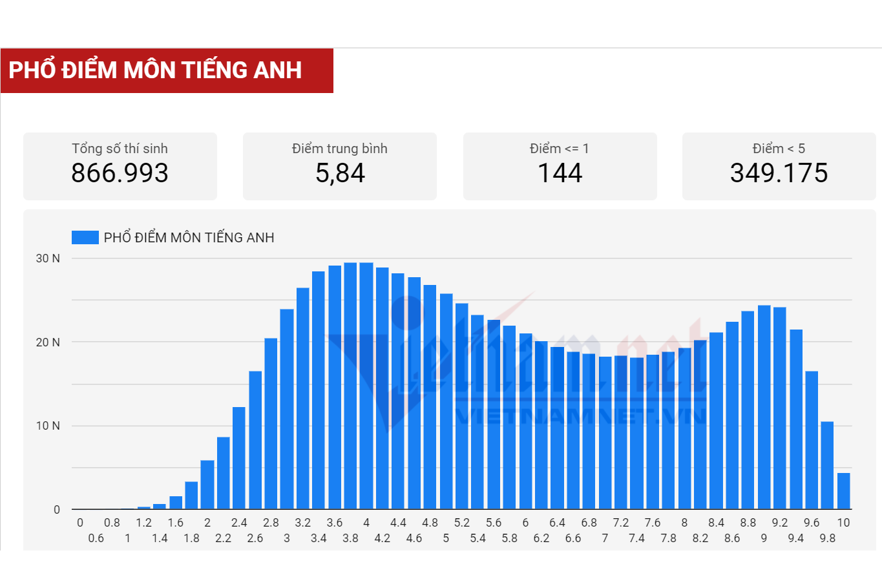
Task: Select the value 349.175
Action: click(779, 173)
